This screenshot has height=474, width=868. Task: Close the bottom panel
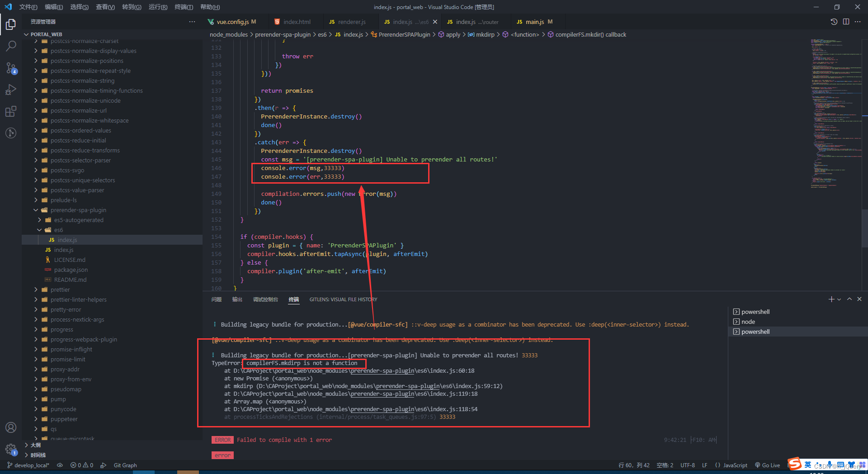click(859, 299)
